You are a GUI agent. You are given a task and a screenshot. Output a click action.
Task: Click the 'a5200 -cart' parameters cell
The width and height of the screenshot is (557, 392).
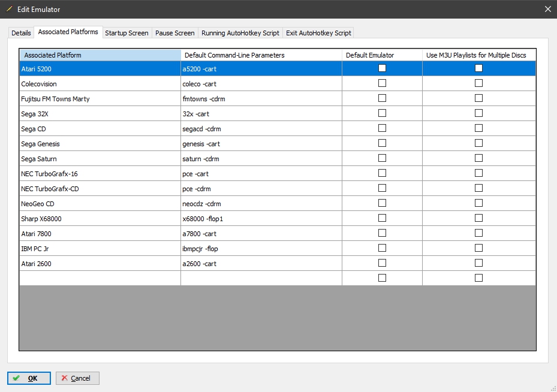[x=261, y=68]
